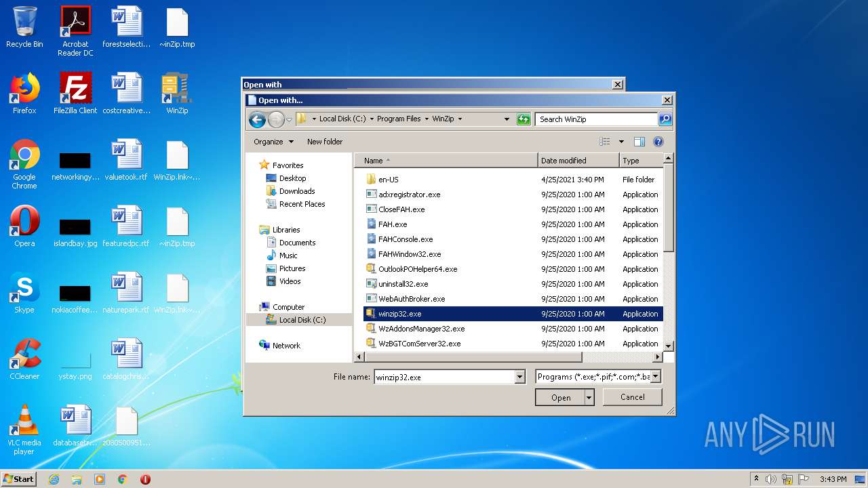Select adxregistrator.exe in file list
The image size is (868, 488).
click(409, 195)
